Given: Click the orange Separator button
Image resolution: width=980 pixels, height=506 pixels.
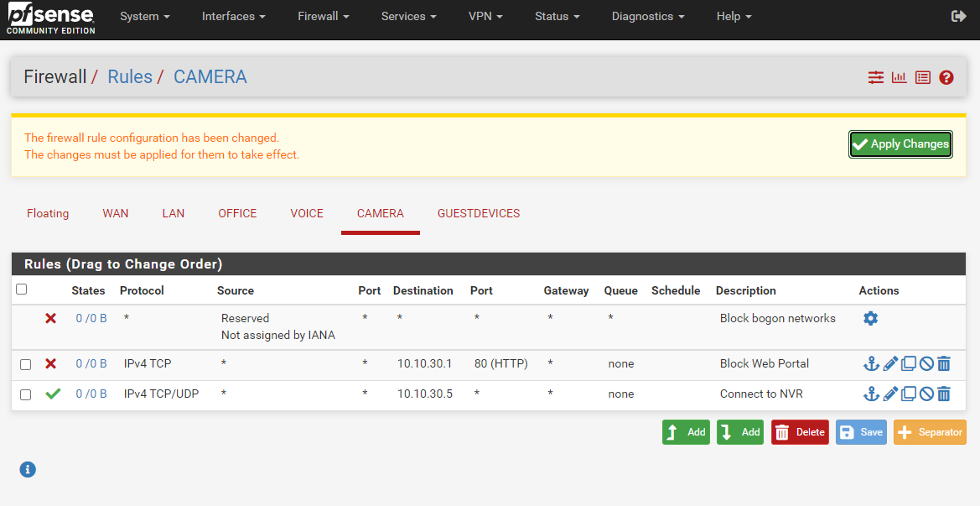Looking at the screenshot, I should click(x=930, y=432).
